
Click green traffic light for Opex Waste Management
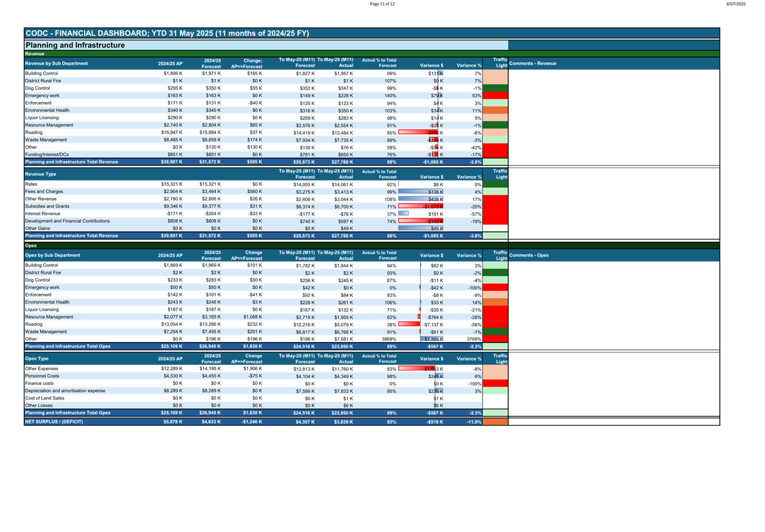(495, 332)
